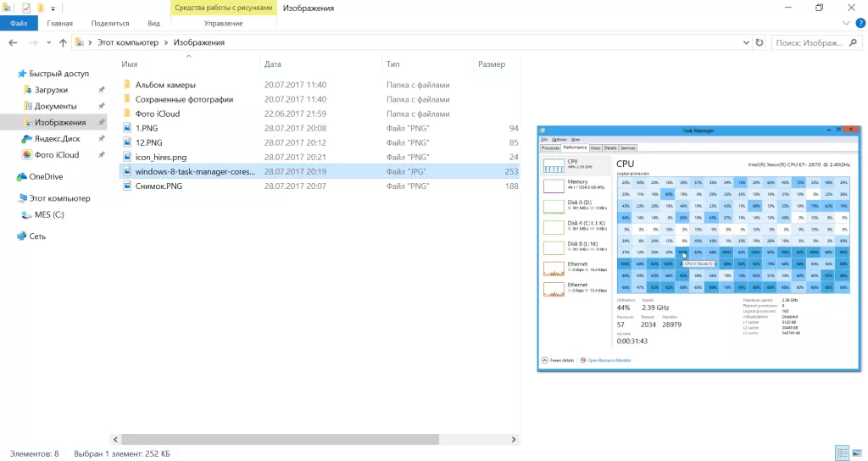This screenshot has height=461, width=868.
Task: Click the Task Manager preview image
Action: pyautogui.click(x=699, y=248)
